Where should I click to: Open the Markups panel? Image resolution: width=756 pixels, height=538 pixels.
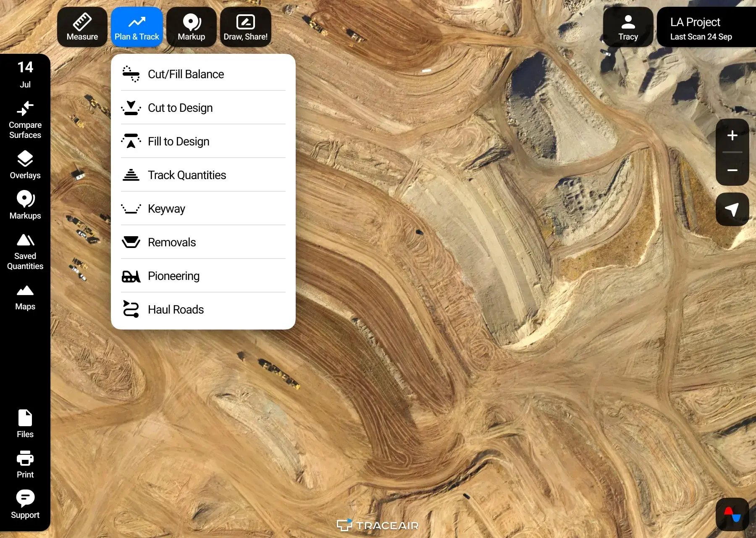click(25, 205)
